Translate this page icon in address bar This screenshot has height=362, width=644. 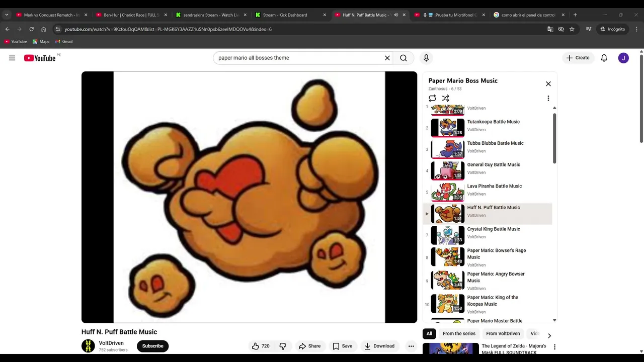click(550, 29)
